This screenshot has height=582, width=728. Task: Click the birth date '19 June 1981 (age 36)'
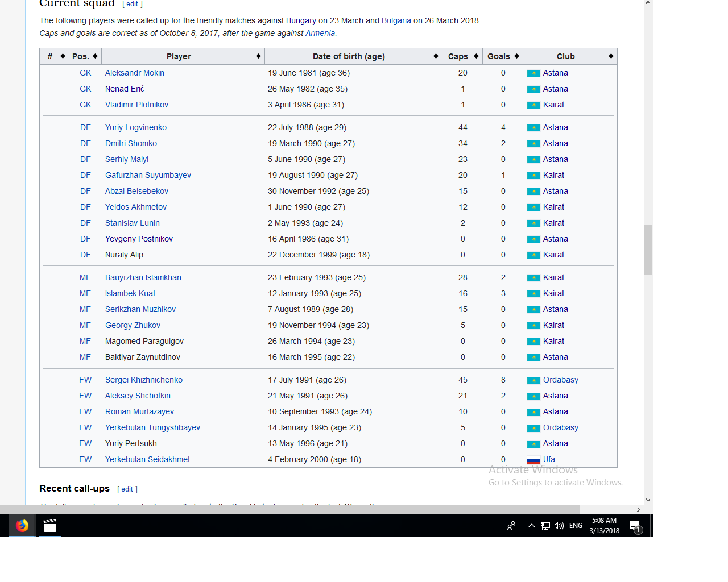point(309,73)
